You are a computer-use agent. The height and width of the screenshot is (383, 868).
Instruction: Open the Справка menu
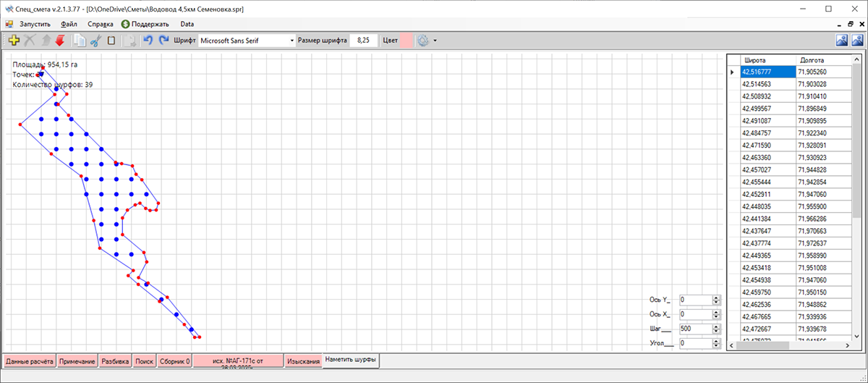[x=101, y=24]
